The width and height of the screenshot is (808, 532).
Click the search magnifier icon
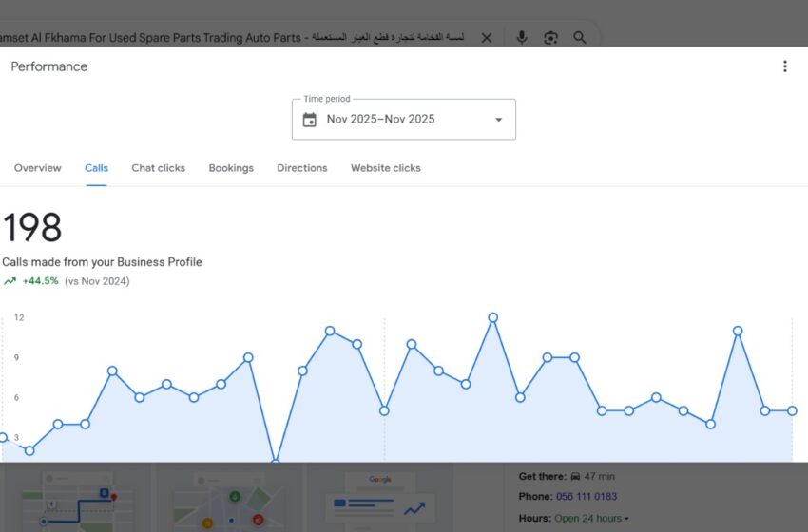[x=580, y=38]
